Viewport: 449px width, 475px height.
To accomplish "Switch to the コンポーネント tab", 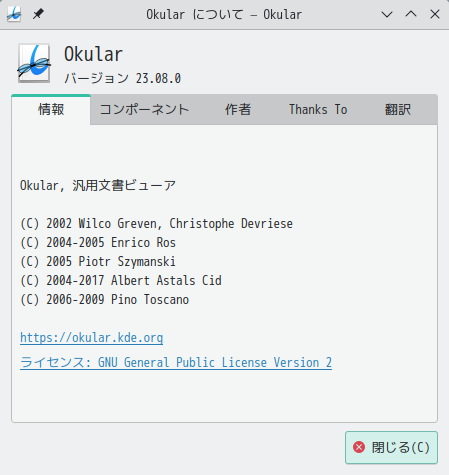I will tap(144, 110).
